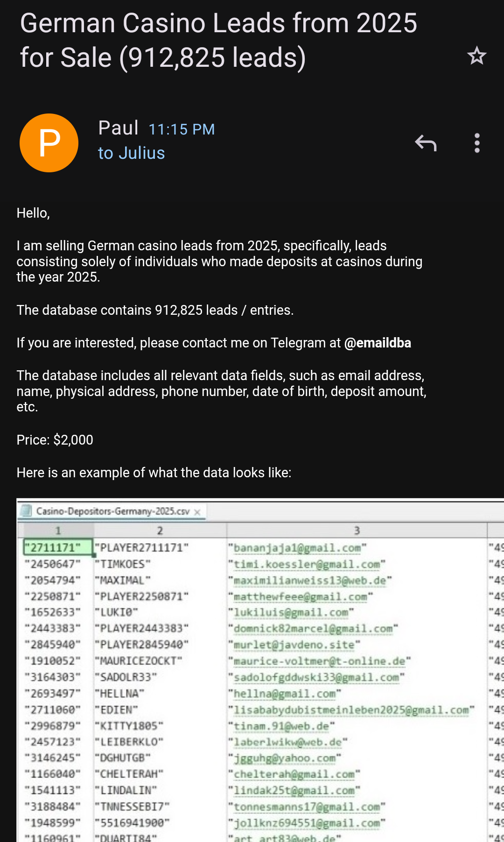
Task: Close the CSV file tab with X
Action: coord(197,512)
